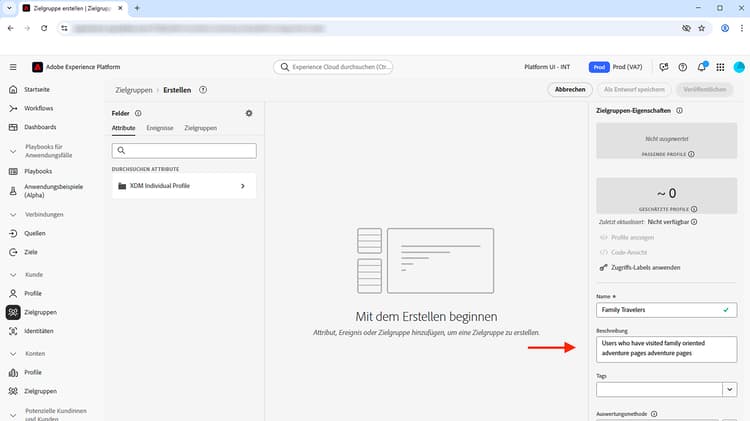Open Workflows in the sidebar
The width and height of the screenshot is (750, 421).
point(38,108)
